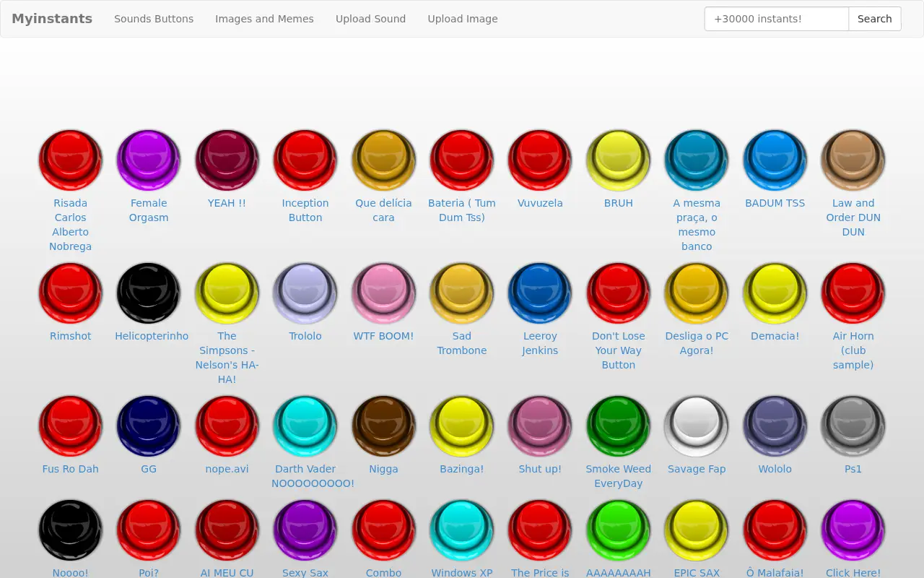This screenshot has height=578, width=924.
Task: Play the pink WTF BOOM! button
Action: 383,293
